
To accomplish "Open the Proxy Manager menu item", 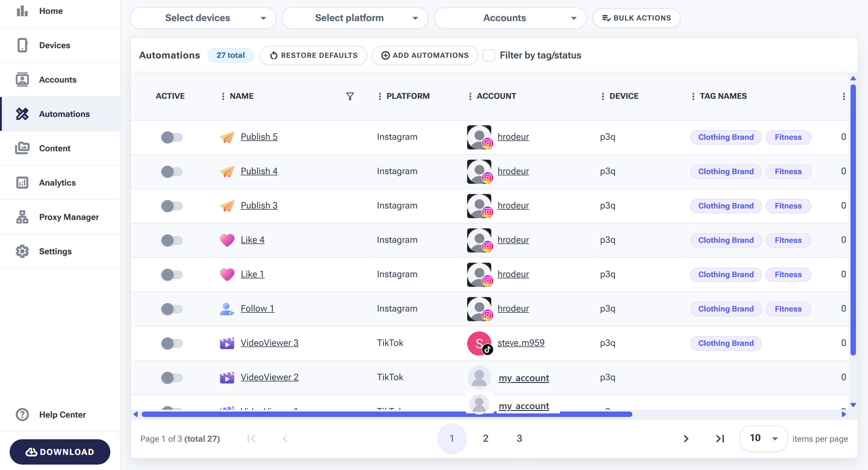I will click(60, 217).
